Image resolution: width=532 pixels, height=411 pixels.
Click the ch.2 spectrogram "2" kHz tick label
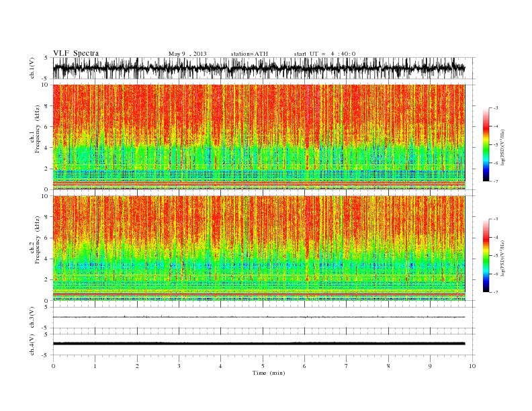pyautogui.click(x=46, y=280)
